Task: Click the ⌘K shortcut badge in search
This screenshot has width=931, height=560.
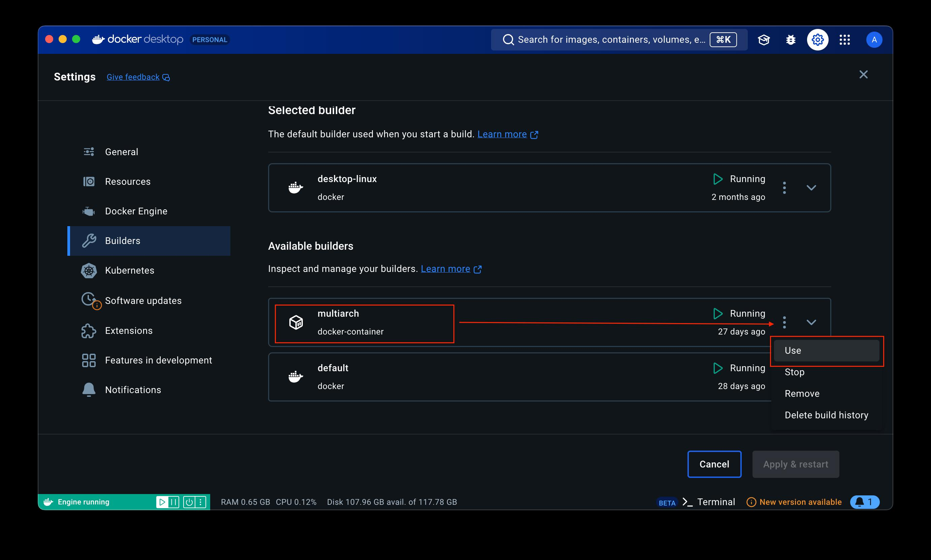Action: coord(723,40)
